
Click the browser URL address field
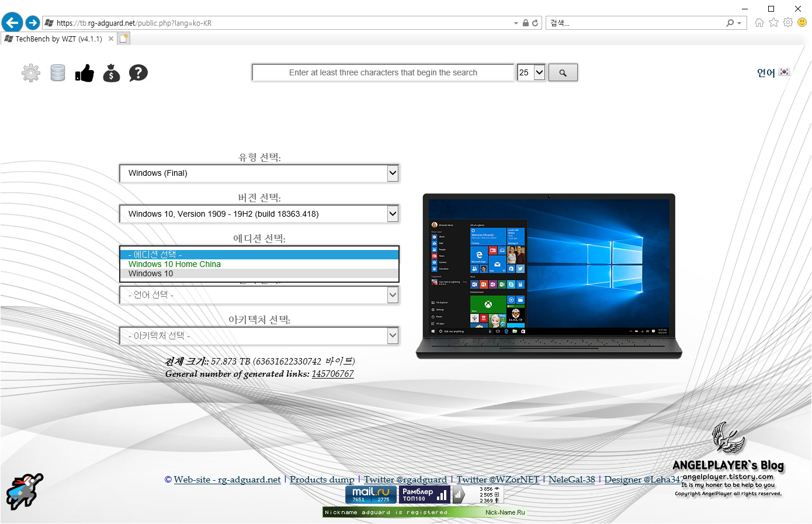tap(283, 23)
